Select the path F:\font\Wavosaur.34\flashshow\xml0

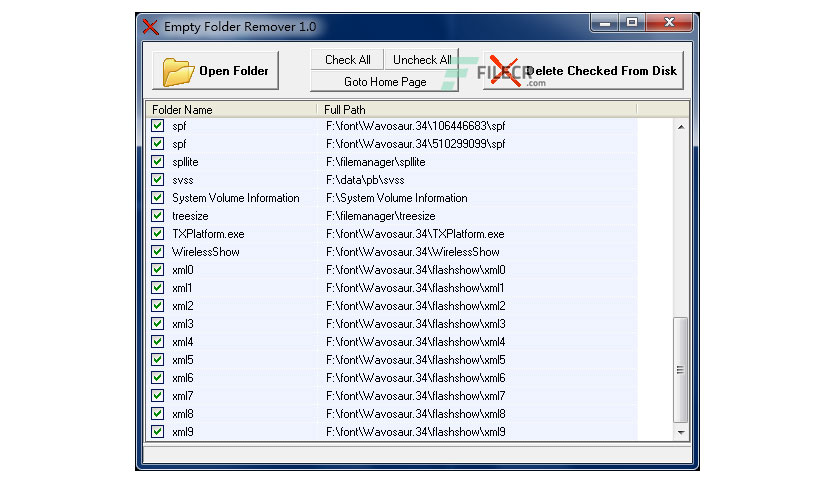pyautogui.click(x=416, y=270)
